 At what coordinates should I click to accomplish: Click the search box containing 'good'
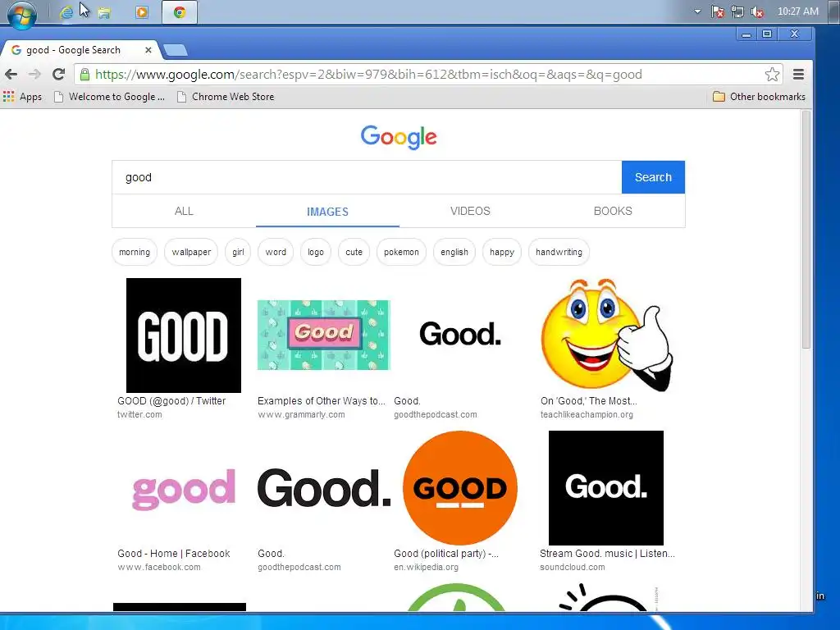(x=367, y=177)
